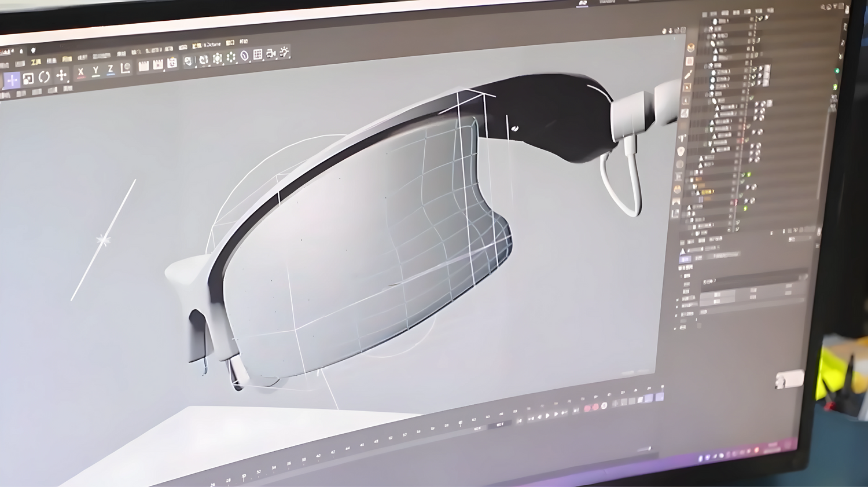Go to end of animation
This screenshot has width=868, height=487.
576,411
